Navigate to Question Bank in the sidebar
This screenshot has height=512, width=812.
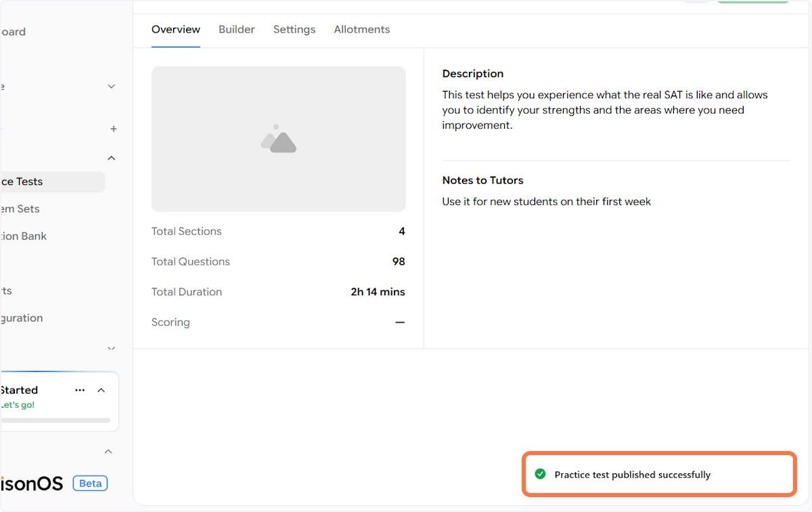pos(24,236)
